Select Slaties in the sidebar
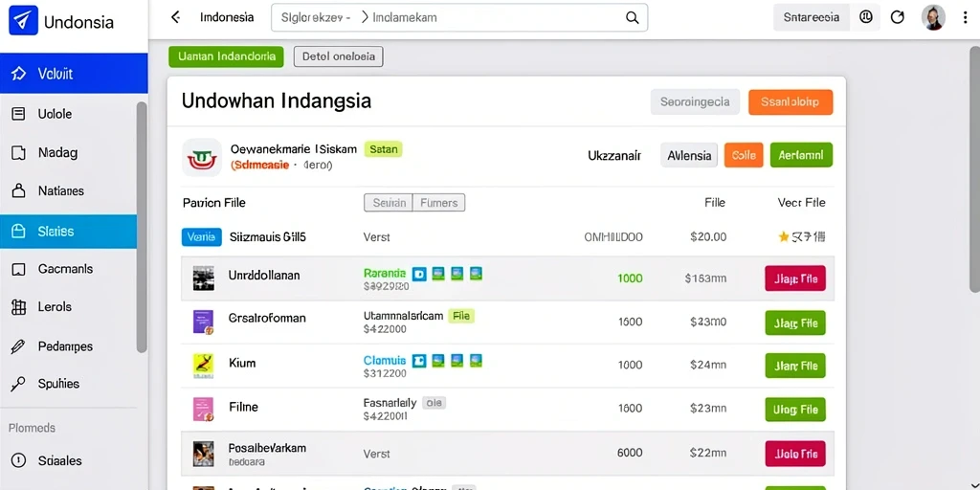 68,232
